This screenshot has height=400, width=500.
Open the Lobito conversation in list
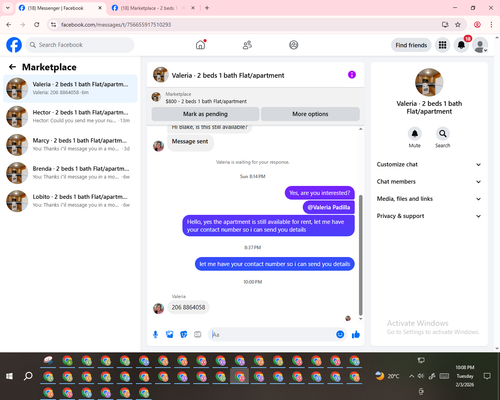pos(70,201)
